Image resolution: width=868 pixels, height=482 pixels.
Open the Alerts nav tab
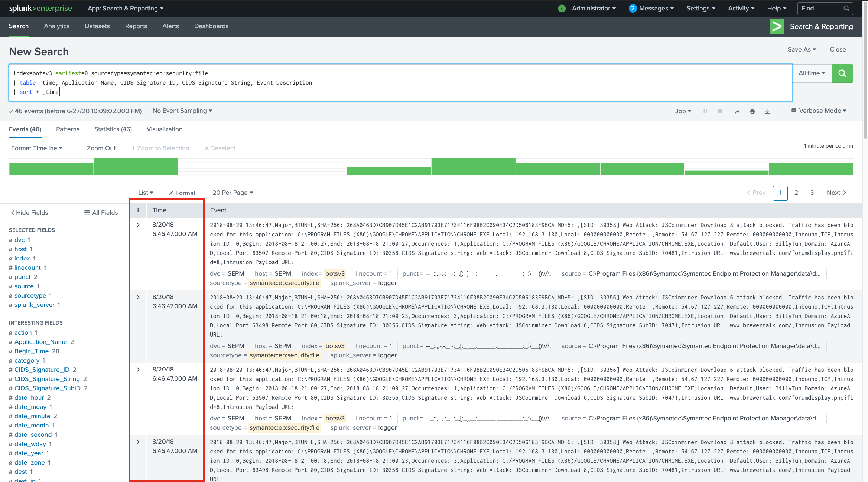[170, 26]
